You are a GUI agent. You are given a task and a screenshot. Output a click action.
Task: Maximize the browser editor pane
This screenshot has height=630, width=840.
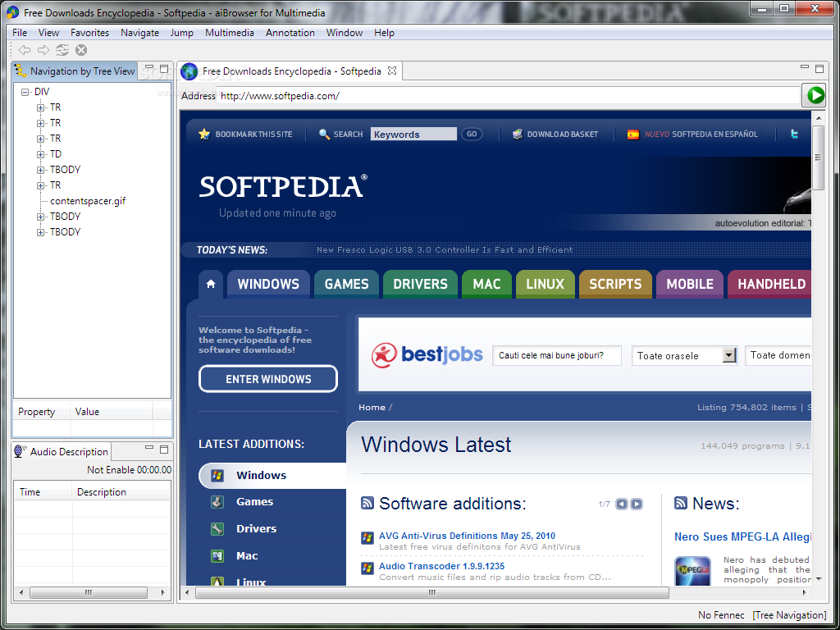pyautogui.click(x=819, y=68)
